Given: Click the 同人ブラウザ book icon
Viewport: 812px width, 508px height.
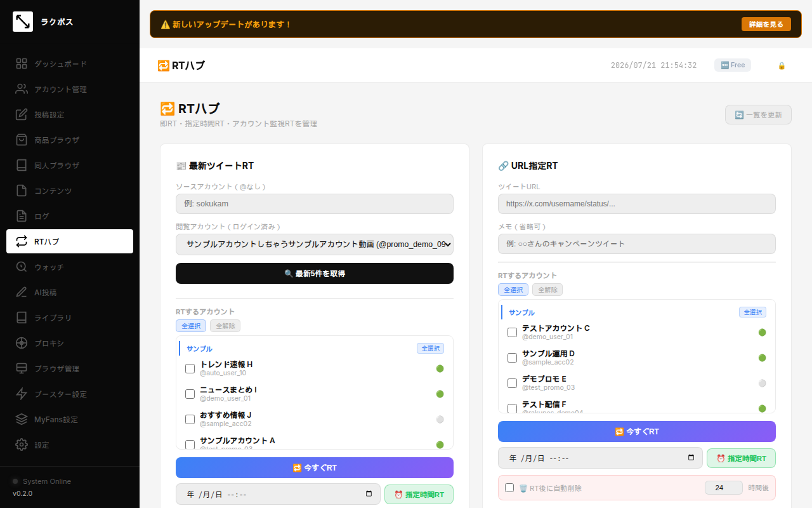Looking at the screenshot, I should (22, 165).
